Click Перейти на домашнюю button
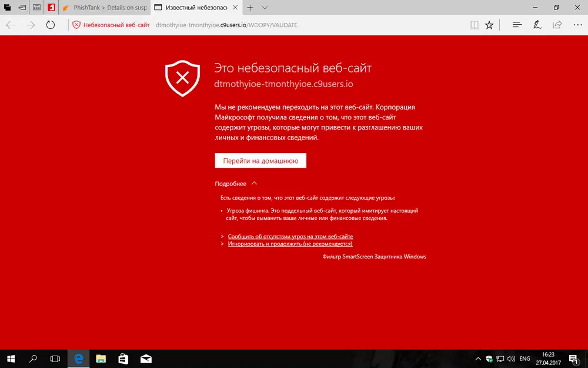The height and width of the screenshot is (368, 588). click(260, 160)
